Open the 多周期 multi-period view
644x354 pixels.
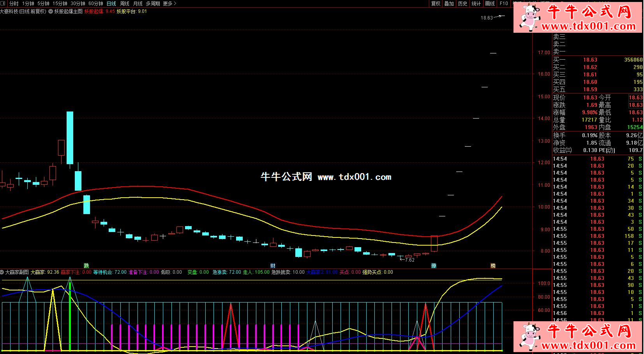click(153, 4)
